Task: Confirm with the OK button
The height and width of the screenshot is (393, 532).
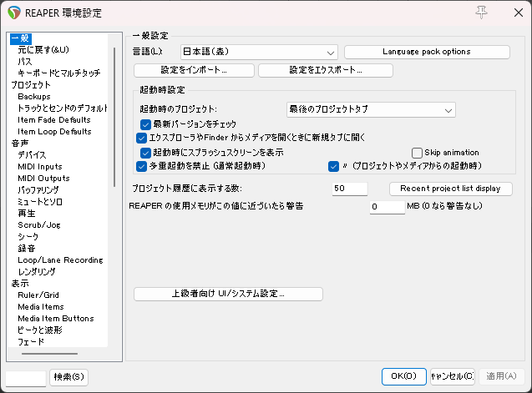Action: 403,376
